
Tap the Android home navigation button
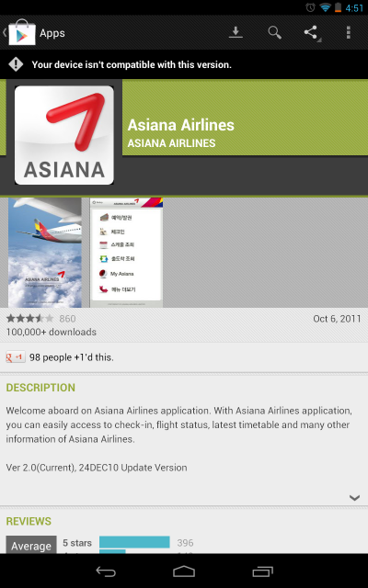click(184, 571)
